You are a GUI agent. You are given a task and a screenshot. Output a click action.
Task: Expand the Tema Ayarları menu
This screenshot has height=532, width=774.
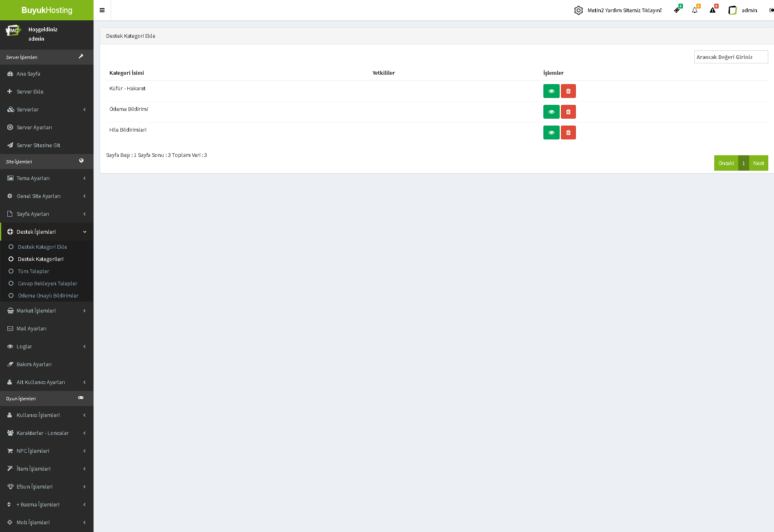click(47, 178)
